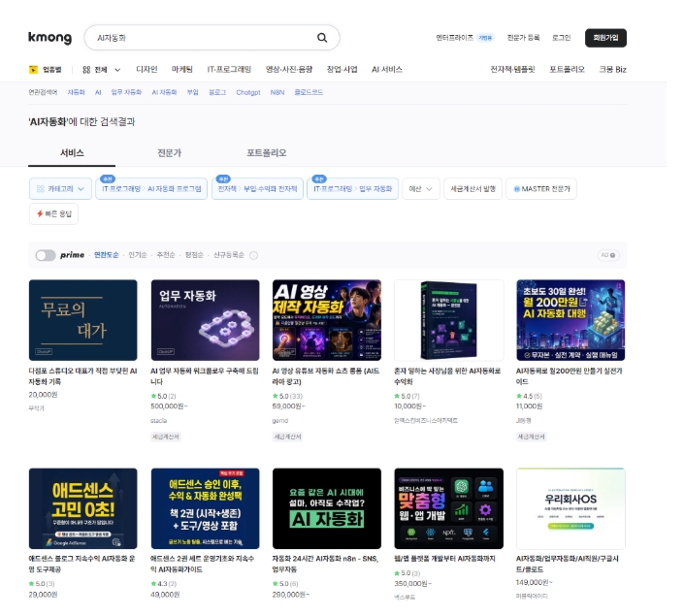Select IT·프로그래밍 > 업무 자동화 filter

coord(352,189)
